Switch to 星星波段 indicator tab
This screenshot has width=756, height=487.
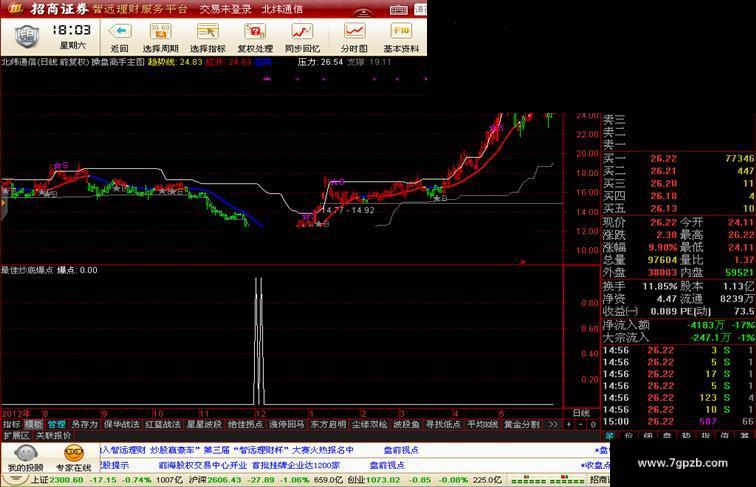pos(204,424)
